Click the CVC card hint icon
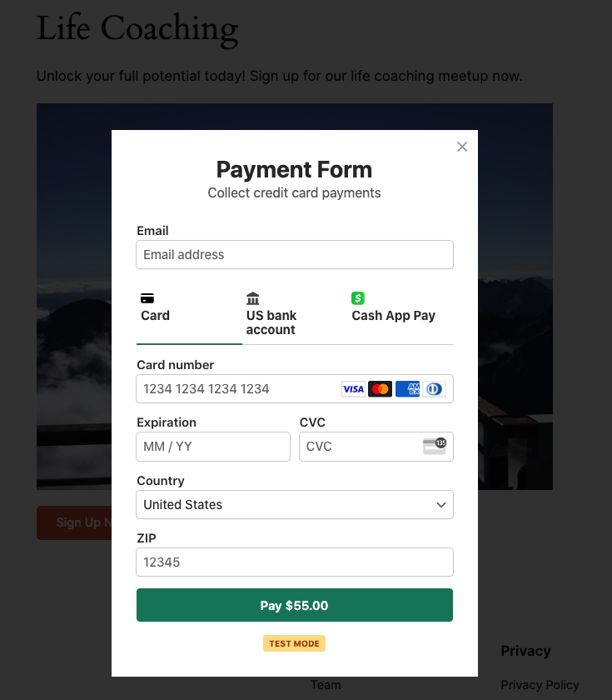Screen dimensions: 612x700 click(x=434, y=446)
